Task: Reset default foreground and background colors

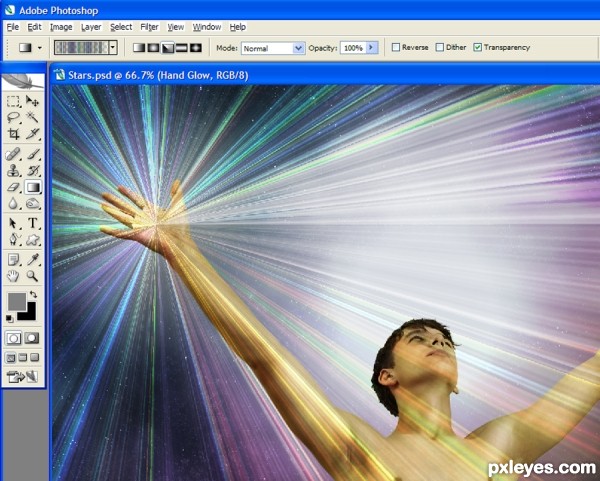Action: pos(9,318)
